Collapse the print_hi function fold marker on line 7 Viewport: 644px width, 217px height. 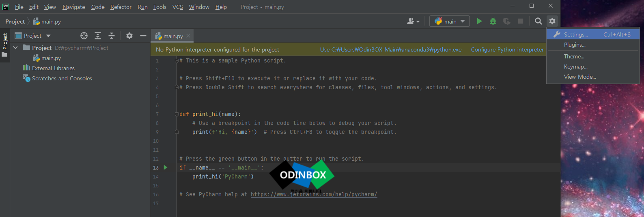click(177, 114)
